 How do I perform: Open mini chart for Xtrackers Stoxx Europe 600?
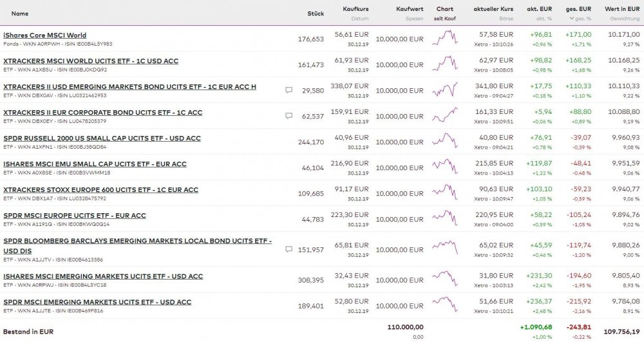(445, 193)
